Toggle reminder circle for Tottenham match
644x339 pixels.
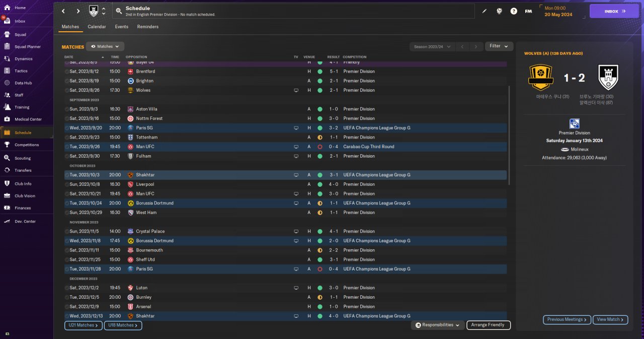click(x=67, y=137)
